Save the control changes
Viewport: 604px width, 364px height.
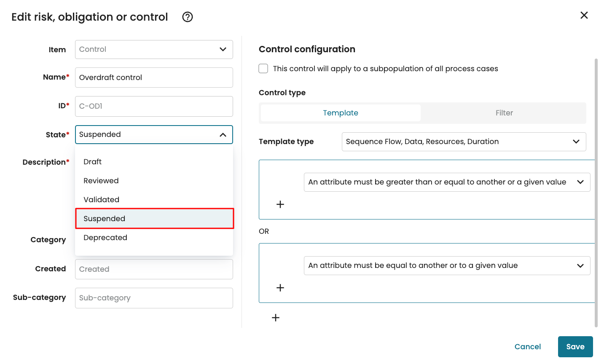tap(575, 347)
